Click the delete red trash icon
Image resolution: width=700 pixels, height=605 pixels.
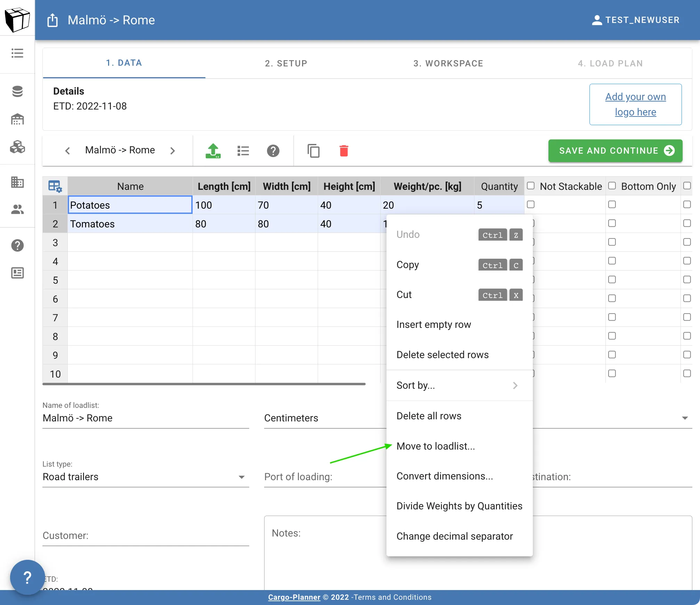[344, 150]
